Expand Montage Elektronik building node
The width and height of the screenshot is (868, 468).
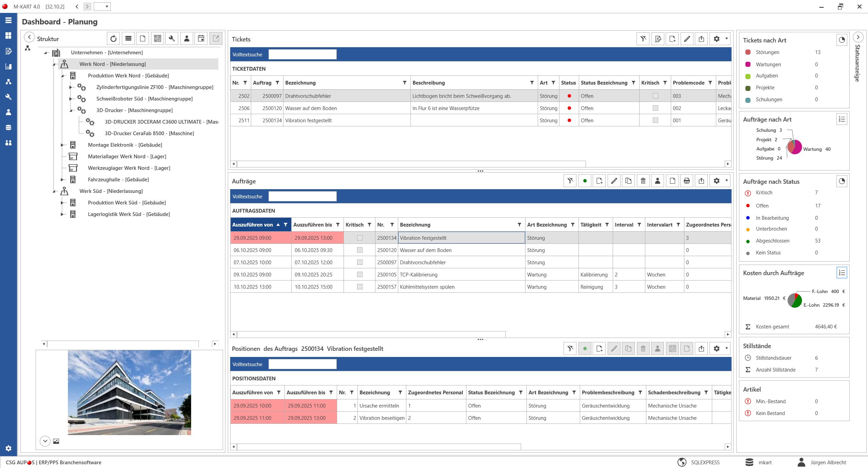62,145
